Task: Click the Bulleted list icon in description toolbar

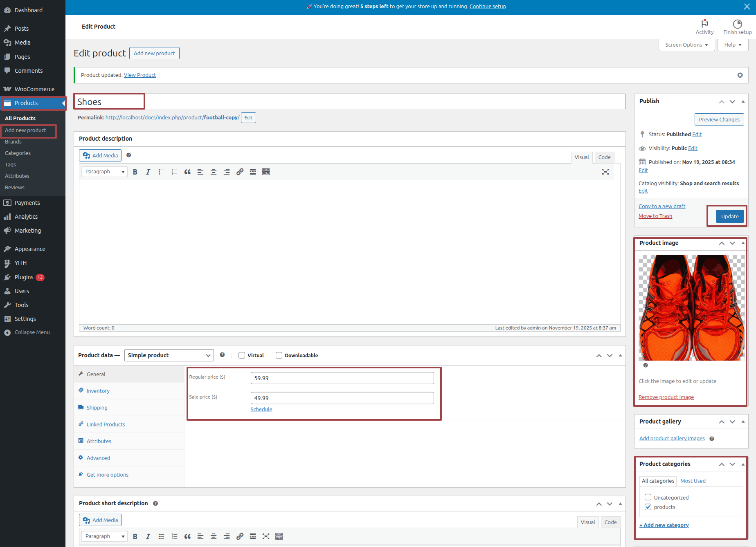Action: (x=161, y=172)
